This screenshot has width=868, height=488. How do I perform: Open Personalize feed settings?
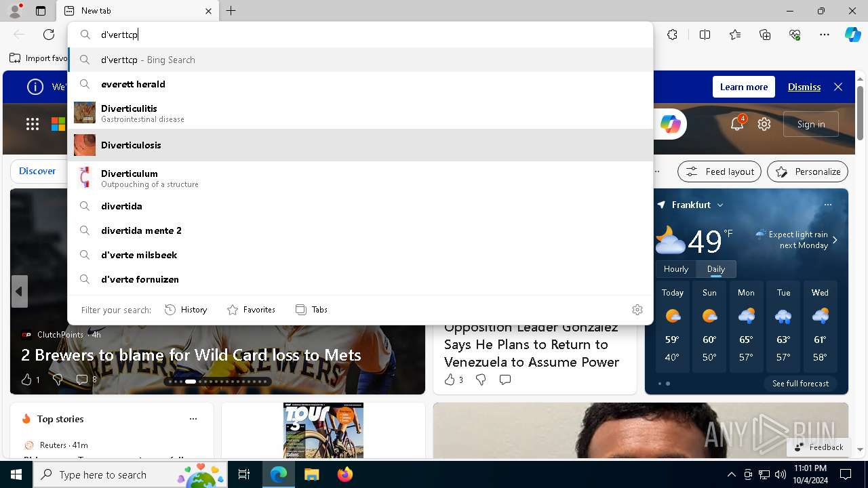[x=808, y=171]
